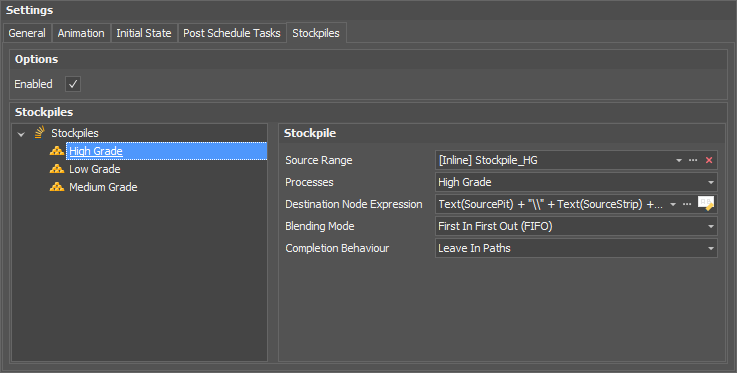Switch to the General tab
This screenshot has height=373, width=737.
pyautogui.click(x=27, y=33)
